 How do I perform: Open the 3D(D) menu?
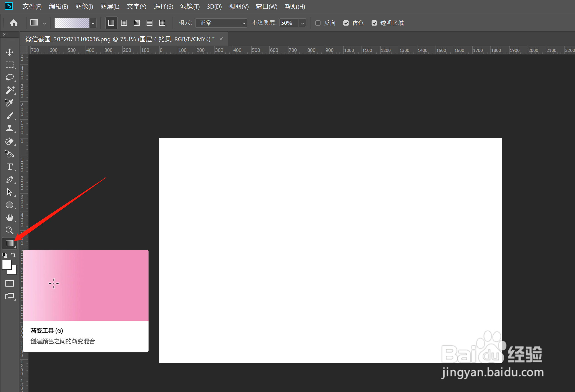pyautogui.click(x=214, y=7)
